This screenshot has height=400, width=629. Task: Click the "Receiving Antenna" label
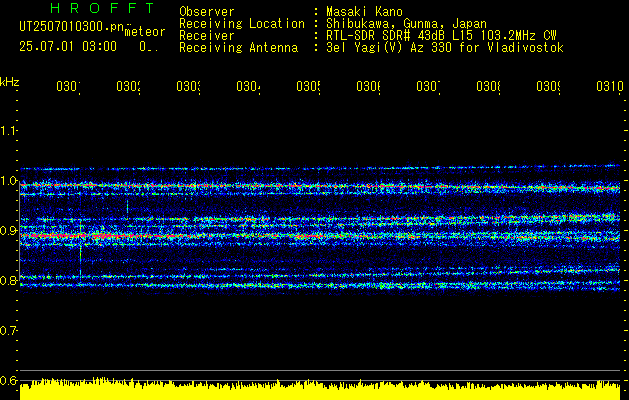tap(238, 48)
